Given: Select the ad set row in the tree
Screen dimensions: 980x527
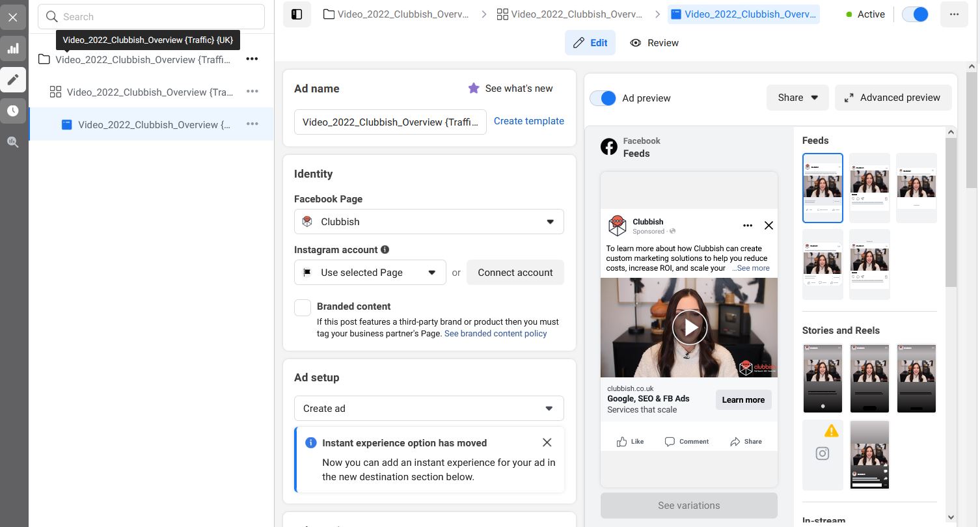Looking at the screenshot, I should click(x=151, y=92).
